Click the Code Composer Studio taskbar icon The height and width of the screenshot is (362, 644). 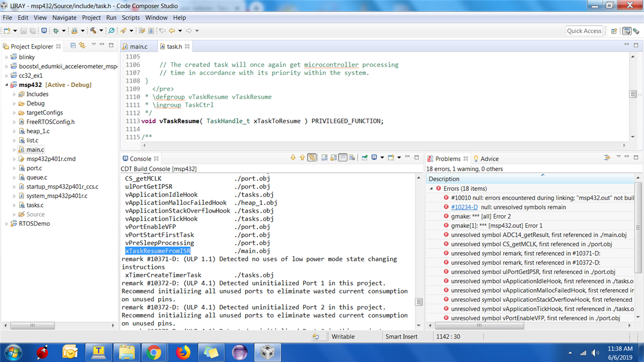coord(268,352)
